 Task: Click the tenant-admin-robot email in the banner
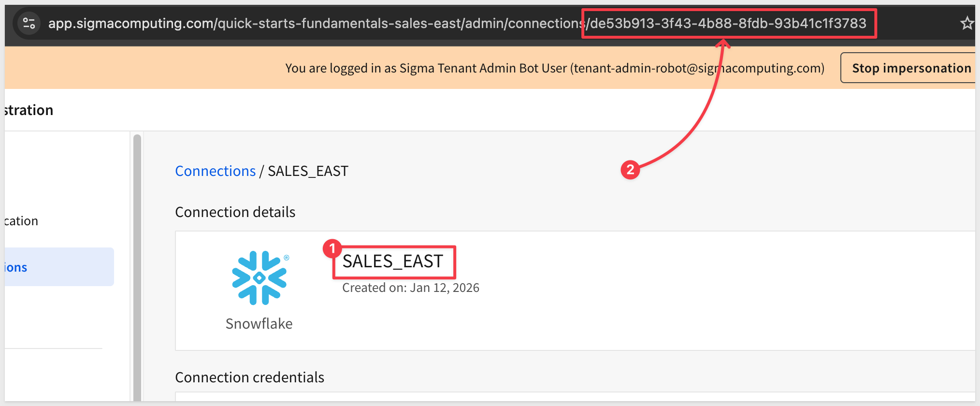click(697, 68)
